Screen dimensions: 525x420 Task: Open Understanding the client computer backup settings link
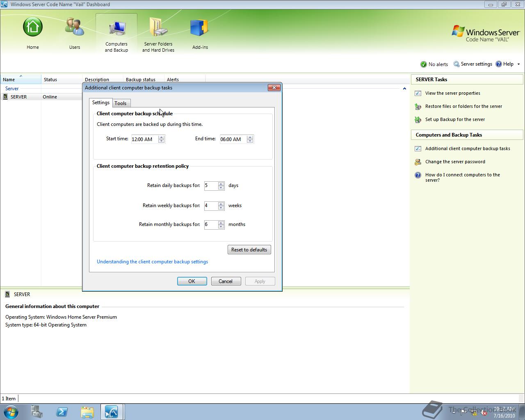click(152, 262)
